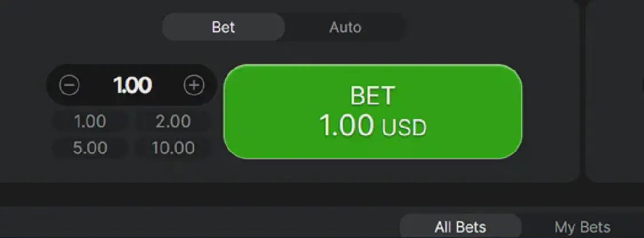Enable Auto betting in the Bet/Auto toggle
This screenshot has height=238, width=644.
tap(345, 27)
